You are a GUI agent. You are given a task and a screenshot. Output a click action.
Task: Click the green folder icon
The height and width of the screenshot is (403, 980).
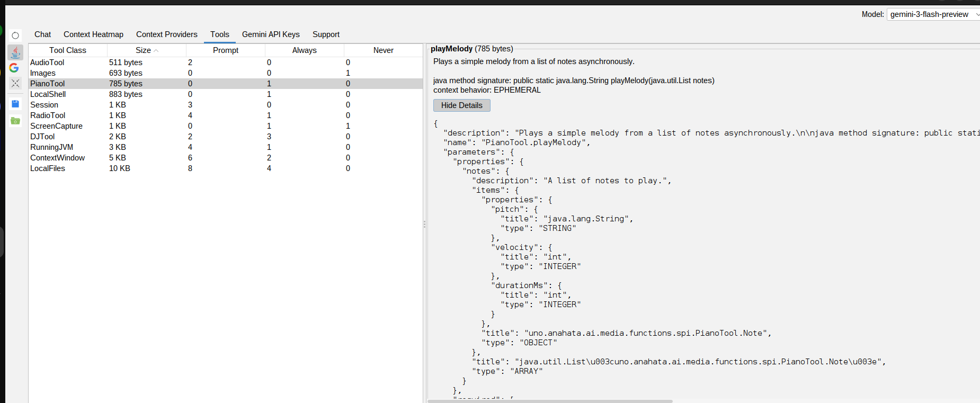tap(15, 121)
